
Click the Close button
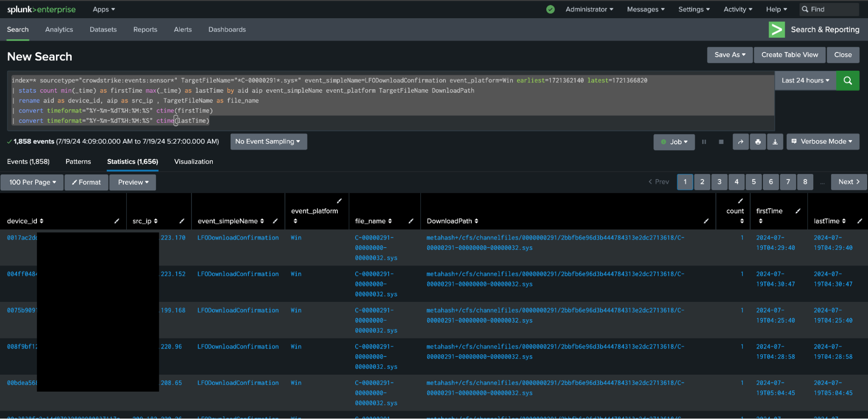click(x=843, y=55)
